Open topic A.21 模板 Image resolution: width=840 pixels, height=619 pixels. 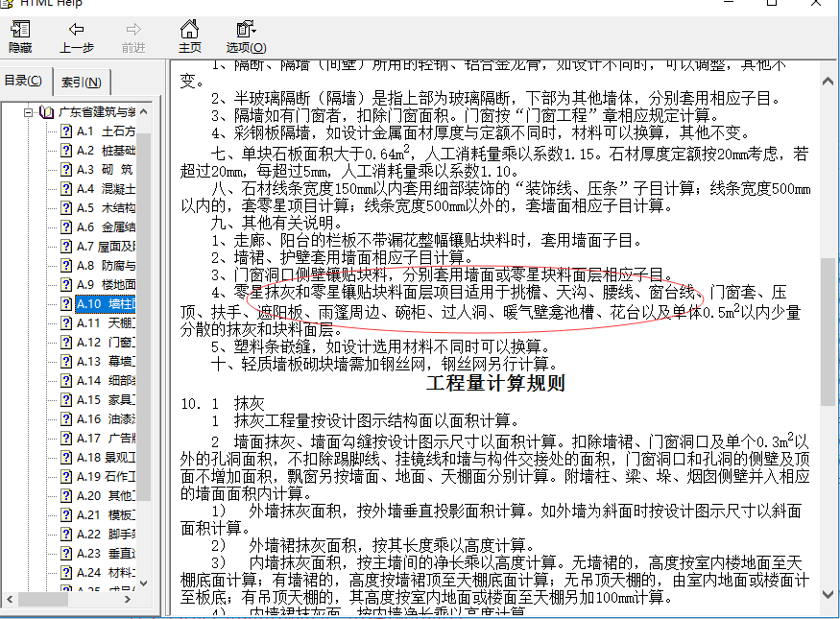point(106,515)
